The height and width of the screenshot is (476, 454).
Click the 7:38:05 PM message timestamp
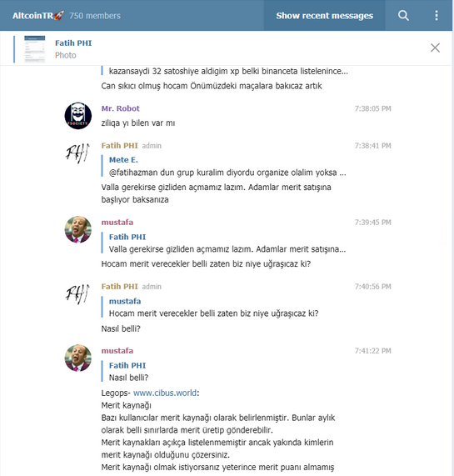(372, 108)
